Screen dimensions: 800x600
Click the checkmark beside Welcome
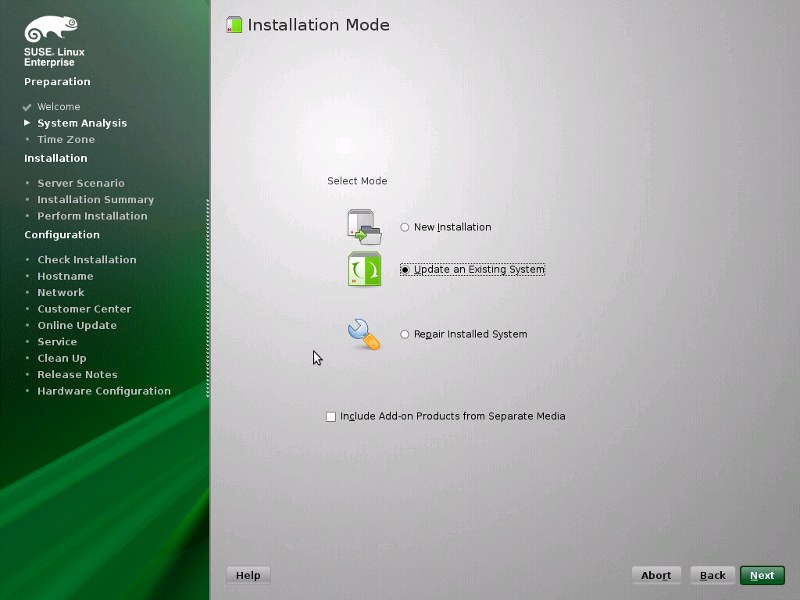(24, 106)
